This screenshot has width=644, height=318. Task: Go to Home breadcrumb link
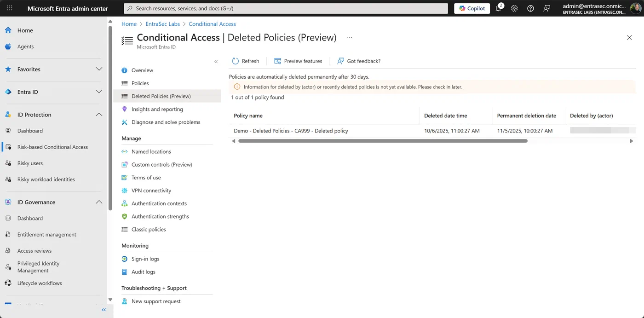point(129,24)
